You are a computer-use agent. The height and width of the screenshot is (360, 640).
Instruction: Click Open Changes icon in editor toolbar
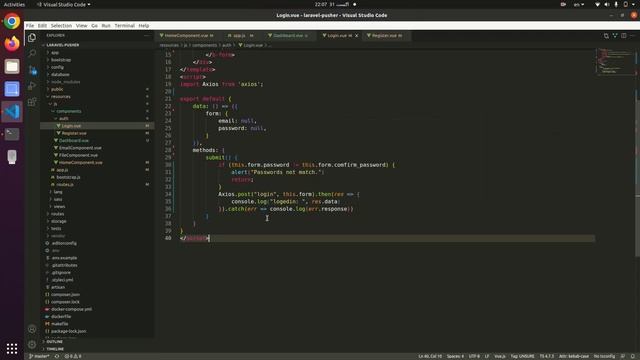point(606,36)
